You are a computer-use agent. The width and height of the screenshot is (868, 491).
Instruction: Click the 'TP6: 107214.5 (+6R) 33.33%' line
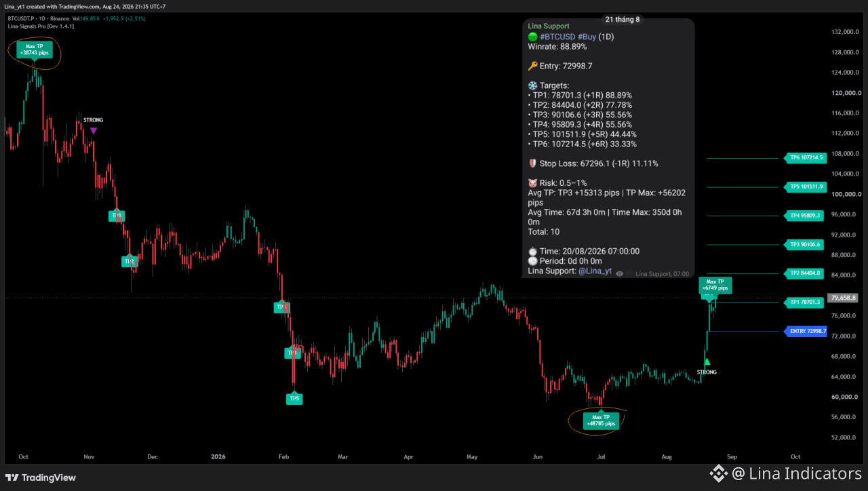coord(583,144)
